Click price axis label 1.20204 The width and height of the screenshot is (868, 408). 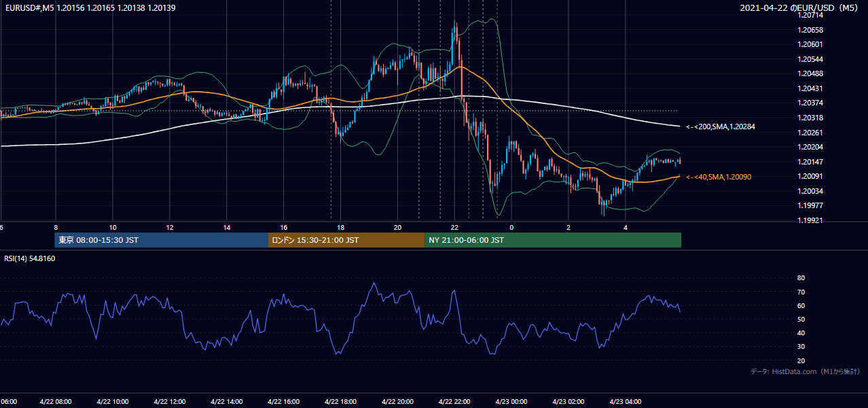coord(810,147)
